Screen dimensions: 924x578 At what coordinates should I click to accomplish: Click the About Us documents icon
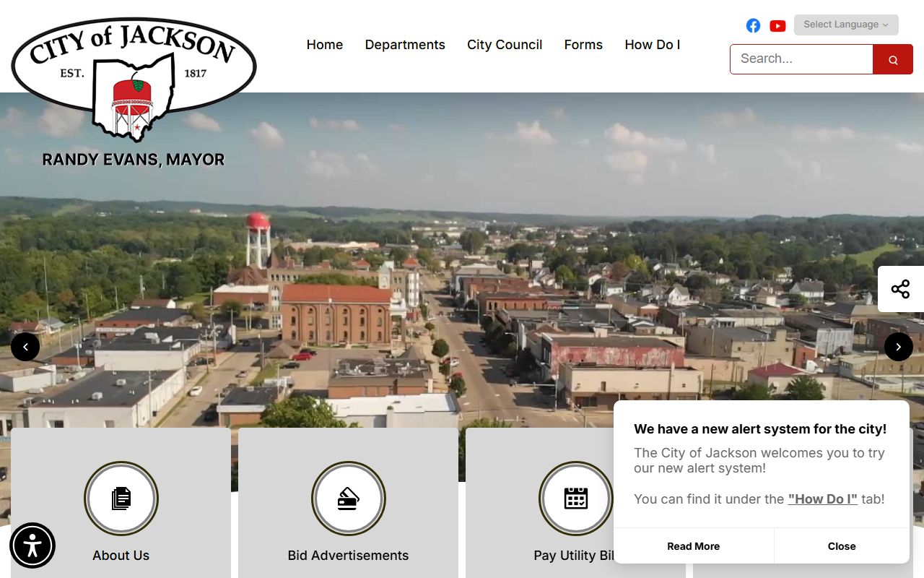point(121,499)
